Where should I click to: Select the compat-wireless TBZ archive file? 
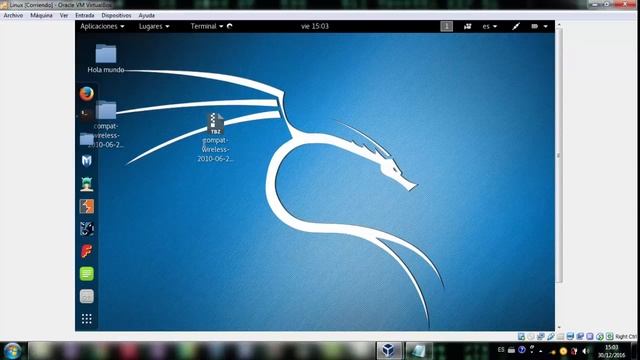(216, 138)
